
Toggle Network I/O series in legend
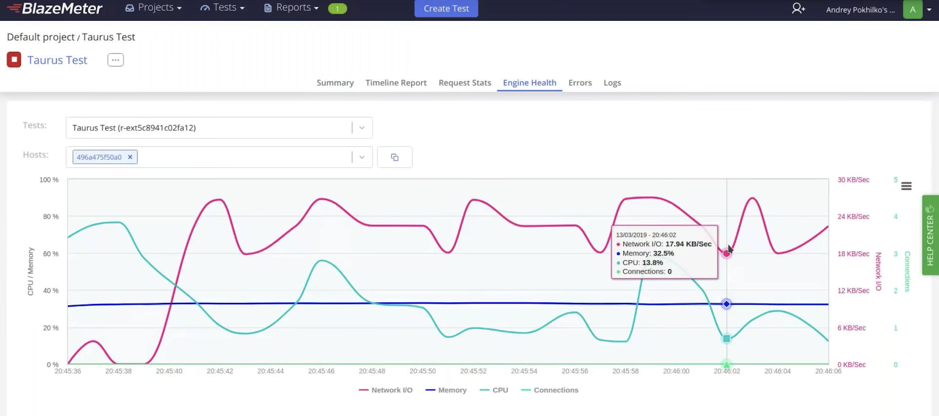pyautogui.click(x=386, y=390)
